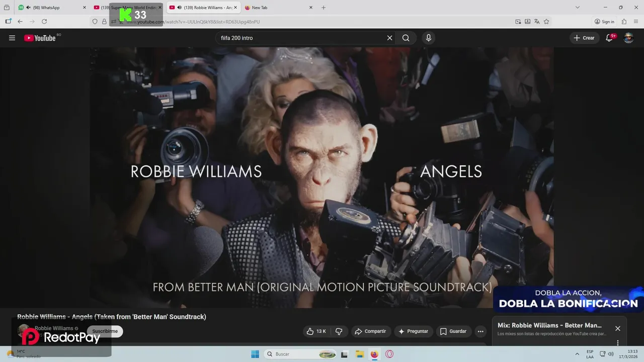644x362 pixels.
Task: Open browser extensions puzzle icon
Action: pyautogui.click(x=624, y=22)
